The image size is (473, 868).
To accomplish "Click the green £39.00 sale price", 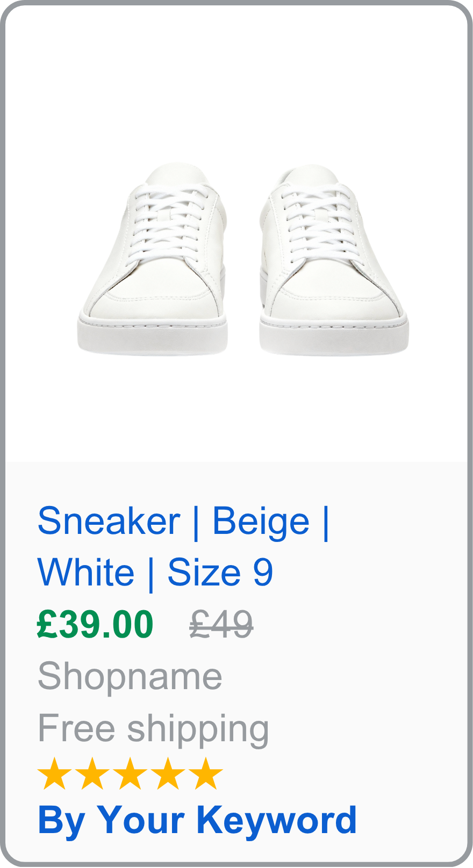I will pyautogui.click(x=95, y=625).
